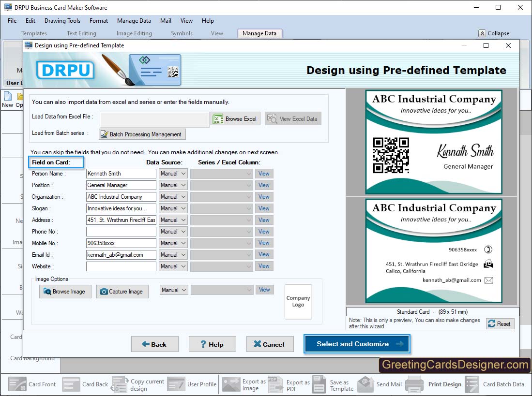The image size is (532, 396).
Task: Click the View link in Image Options
Action: point(264,290)
